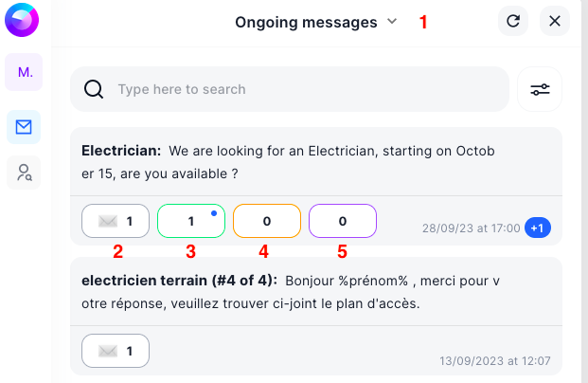Select the purple-bordered counter showing 0
This screenshot has height=383, width=588.
[x=343, y=221]
